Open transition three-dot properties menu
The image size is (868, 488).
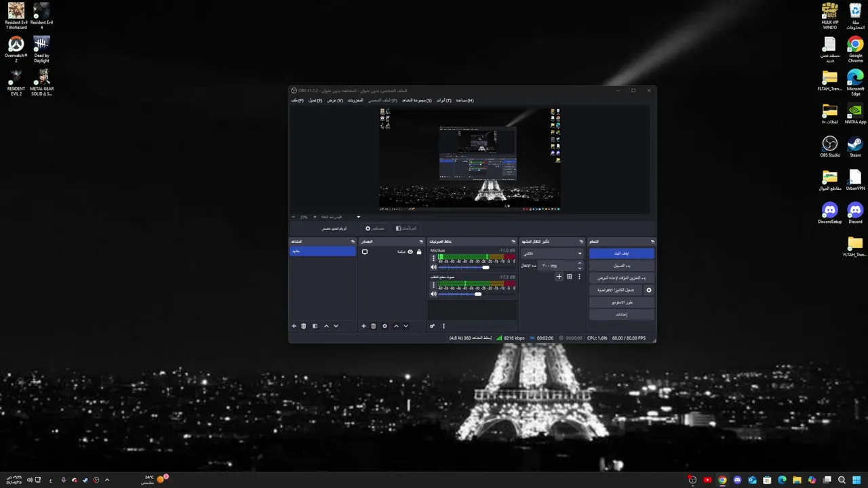click(579, 277)
